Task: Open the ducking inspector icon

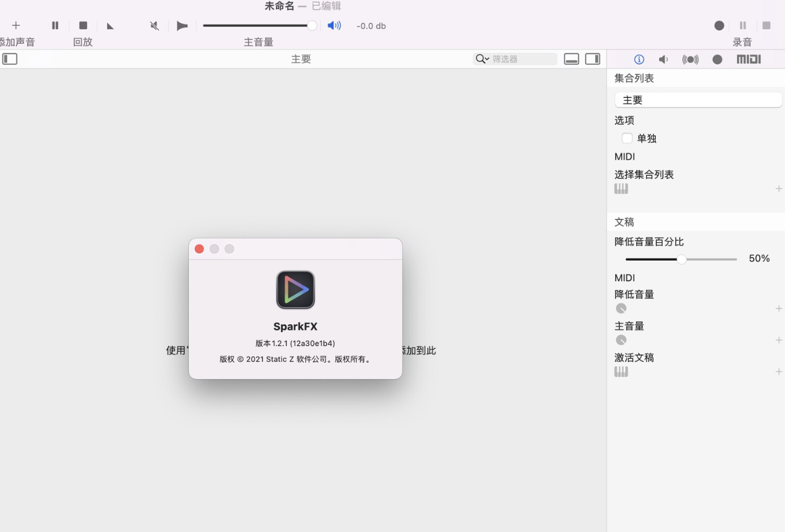Action: [690, 59]
